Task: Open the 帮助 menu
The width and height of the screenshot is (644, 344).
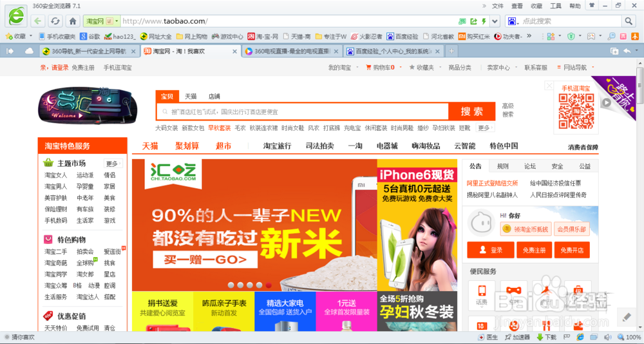Action: [575, 6]
